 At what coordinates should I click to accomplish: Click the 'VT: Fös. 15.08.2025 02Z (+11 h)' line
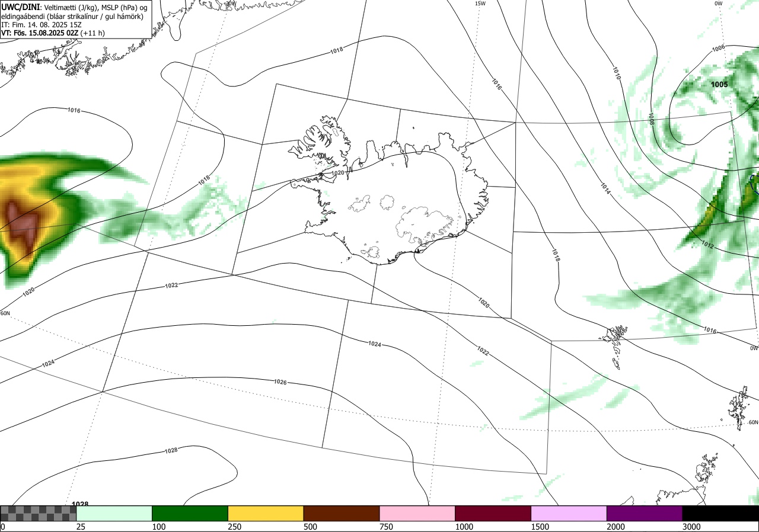[x=53, y=33]
